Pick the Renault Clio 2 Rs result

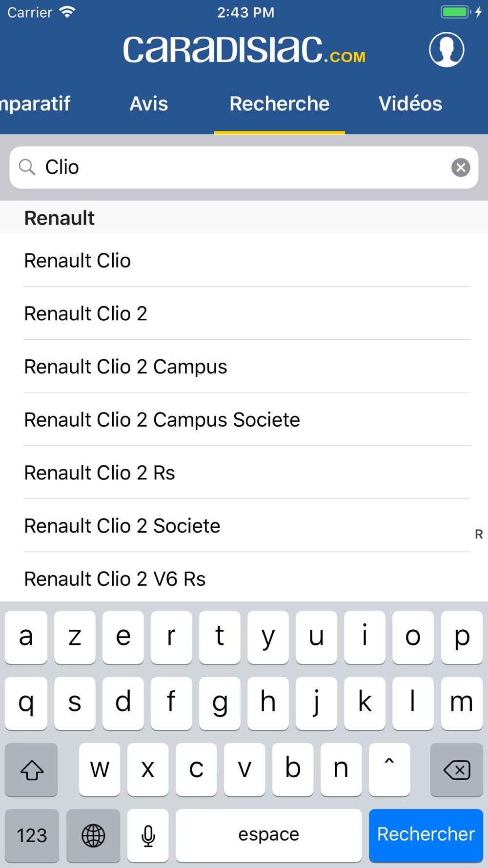point(100,473)
